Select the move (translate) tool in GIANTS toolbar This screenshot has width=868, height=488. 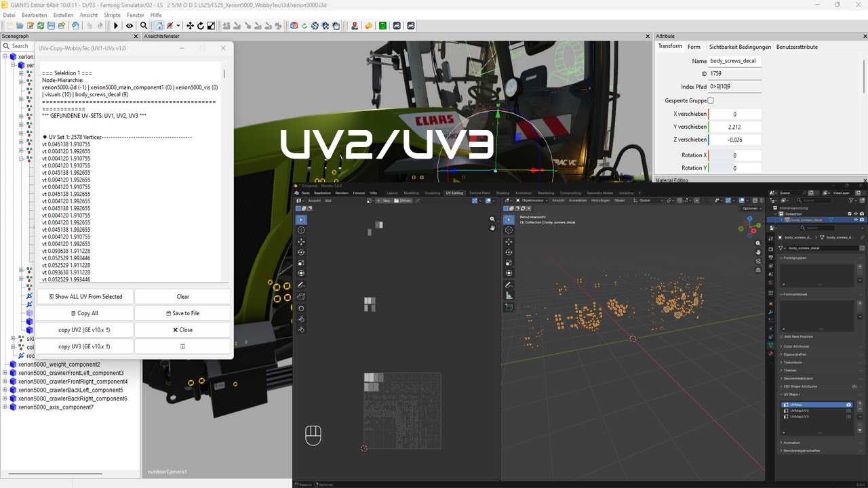(x=190, y=26)
